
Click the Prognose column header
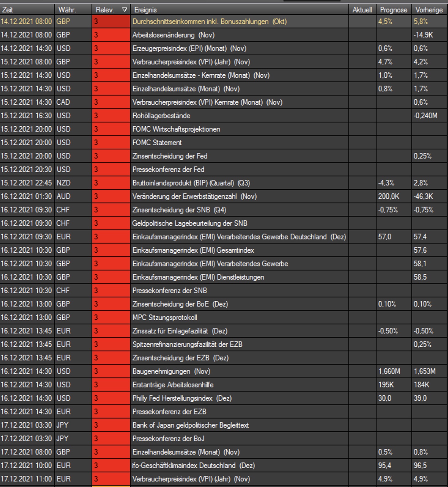[x=394, y=10]
